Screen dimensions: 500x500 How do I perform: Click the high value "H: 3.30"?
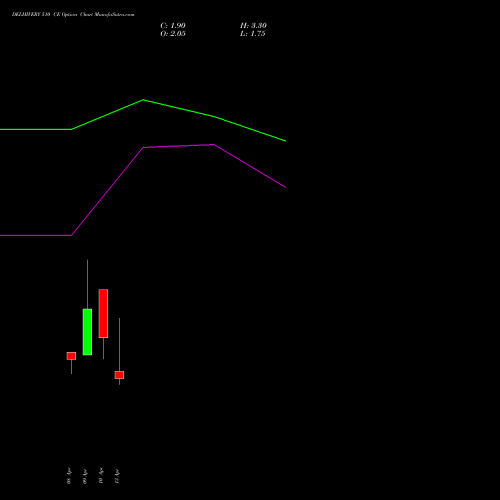click(253, 26)
